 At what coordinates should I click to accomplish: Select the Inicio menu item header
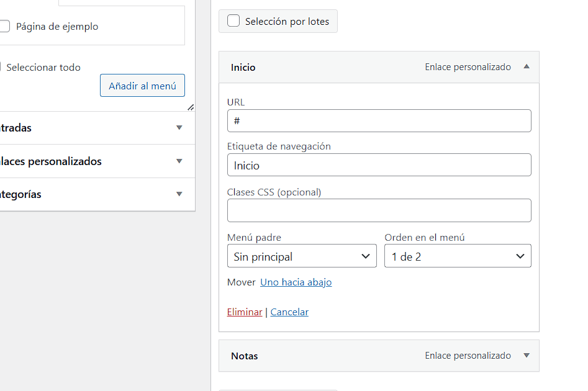(243, 68)
